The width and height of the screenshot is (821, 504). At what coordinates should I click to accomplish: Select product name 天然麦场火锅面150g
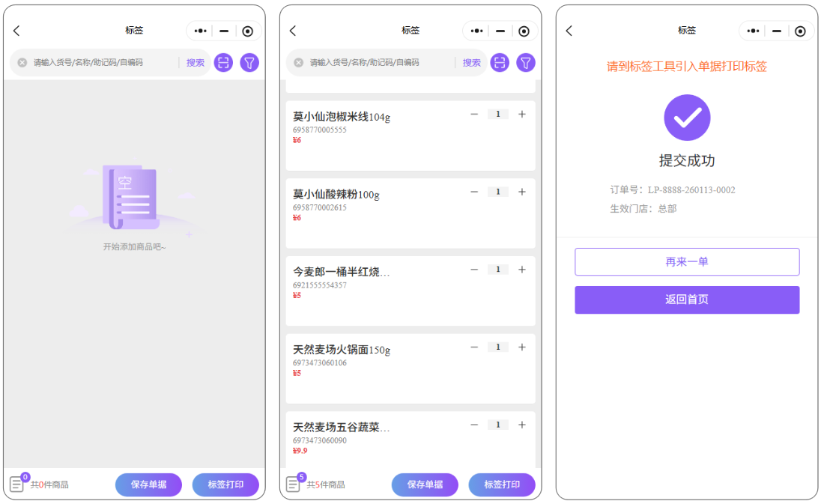coord(342,350)
